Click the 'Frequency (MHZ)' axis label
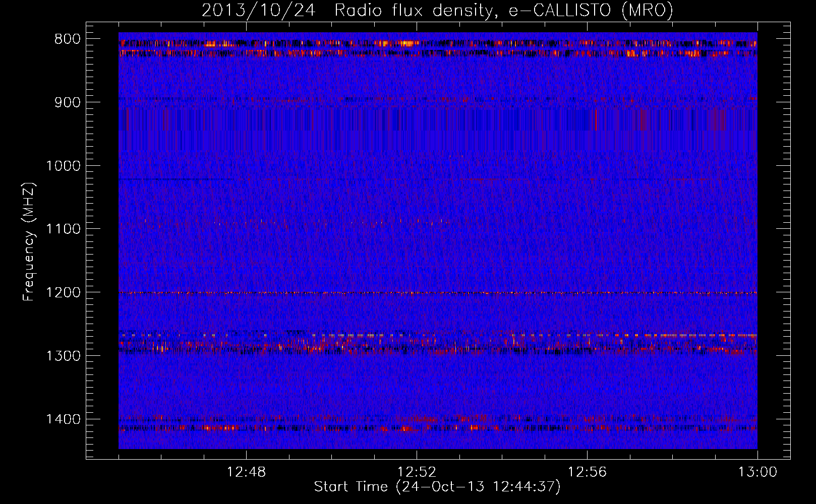Viewport: 816px width, 504px height. pos(29,242)
